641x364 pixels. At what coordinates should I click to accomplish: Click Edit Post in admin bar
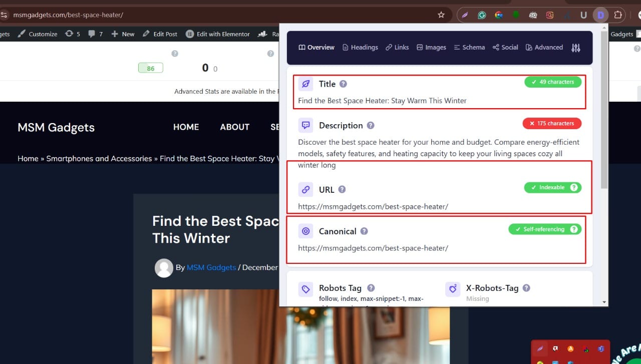160,34
